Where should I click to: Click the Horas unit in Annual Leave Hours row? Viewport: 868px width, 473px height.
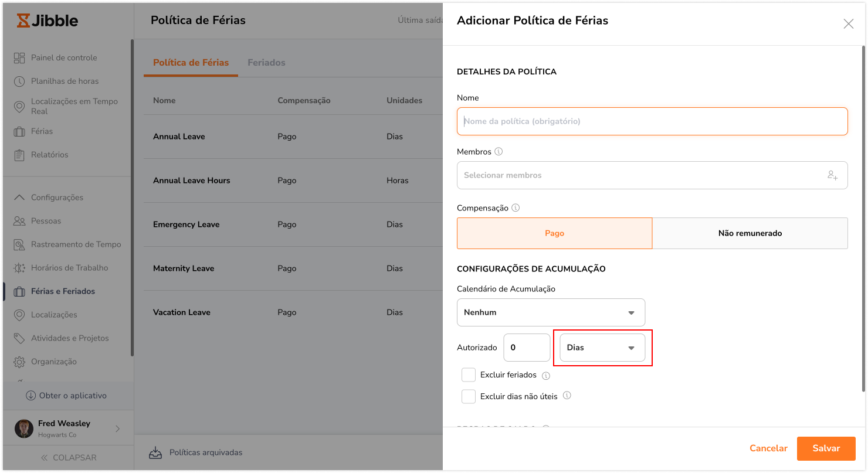coord(398,181)
